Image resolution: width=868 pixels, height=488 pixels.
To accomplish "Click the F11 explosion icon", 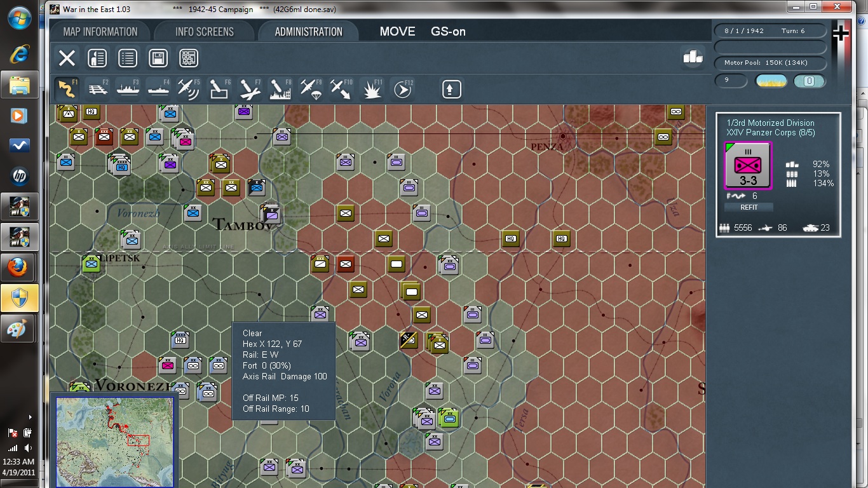I will pos(372,89).
